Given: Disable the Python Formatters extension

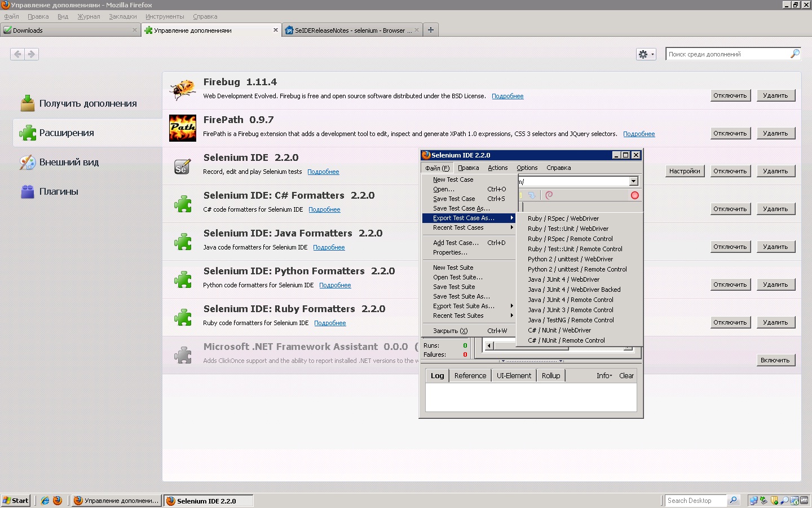Looking at the screenshot, I should pyautogui.click(x=730, y=284).
